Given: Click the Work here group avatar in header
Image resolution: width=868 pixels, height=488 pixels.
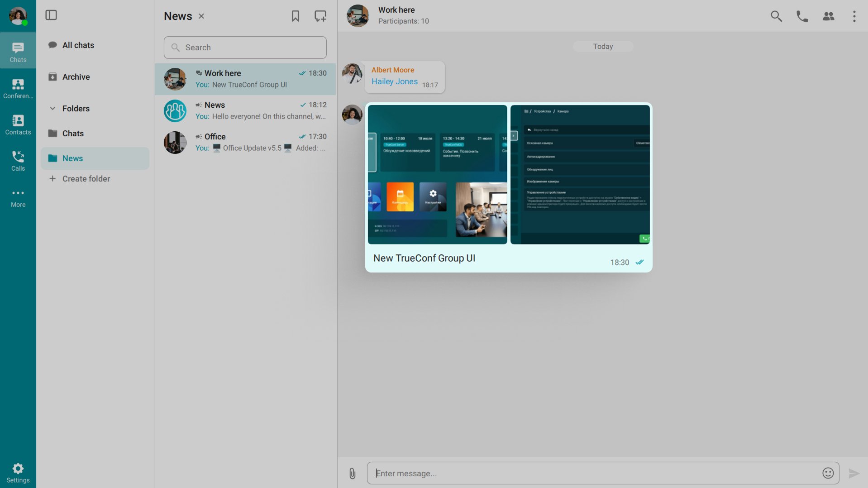Looking at the screenshot, I should pos(358,16).
